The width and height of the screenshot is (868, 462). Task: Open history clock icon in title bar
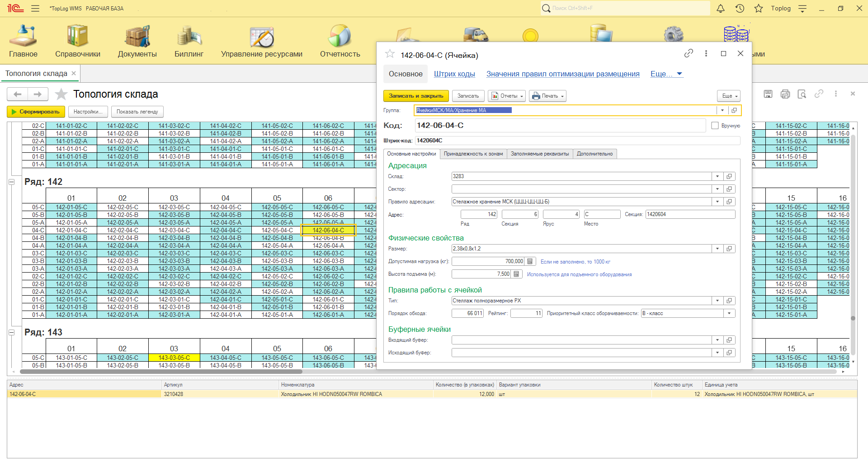click(740, 8)
